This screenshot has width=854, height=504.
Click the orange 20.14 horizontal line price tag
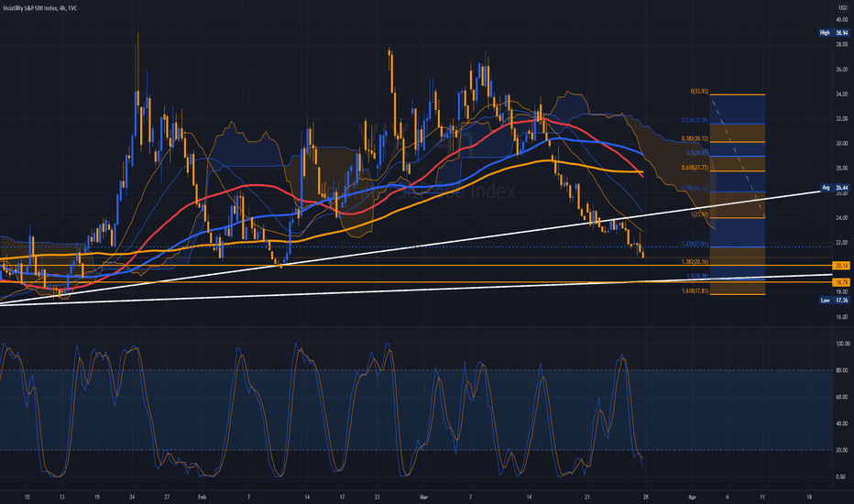[841, 266]
